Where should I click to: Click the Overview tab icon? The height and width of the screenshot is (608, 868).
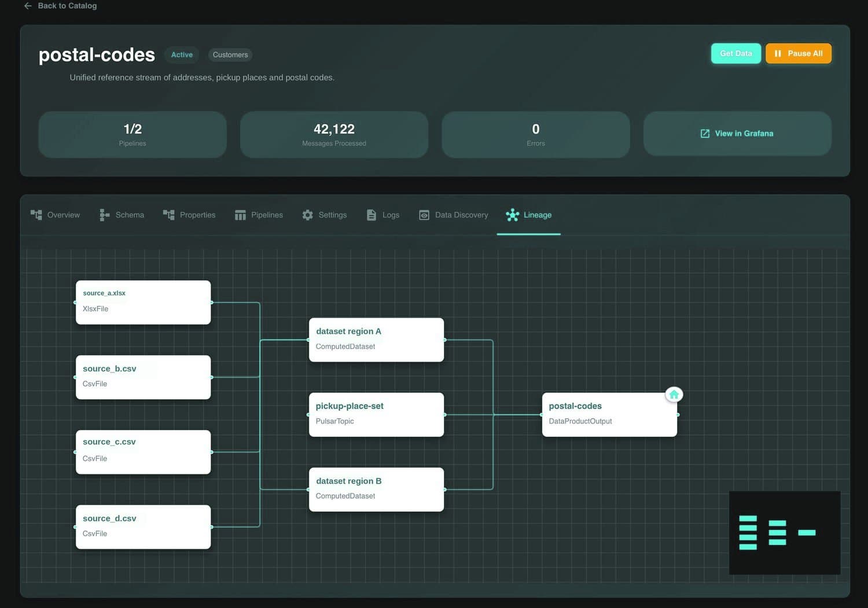36,215
